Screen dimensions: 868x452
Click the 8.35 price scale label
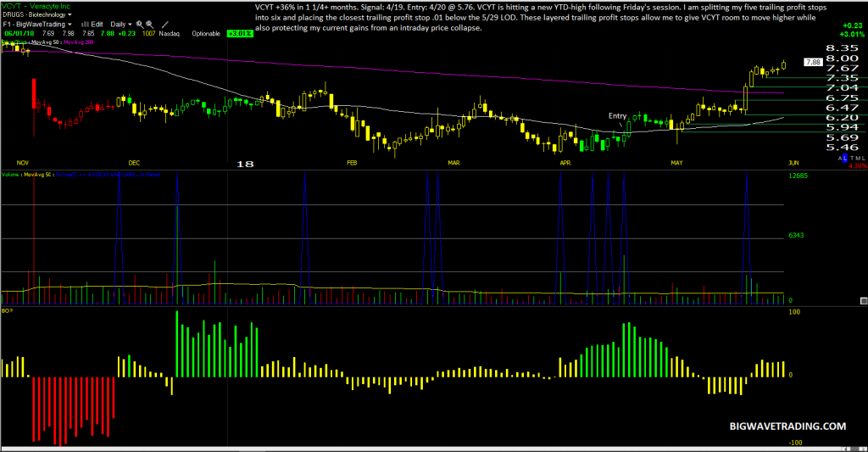(842, 48)
